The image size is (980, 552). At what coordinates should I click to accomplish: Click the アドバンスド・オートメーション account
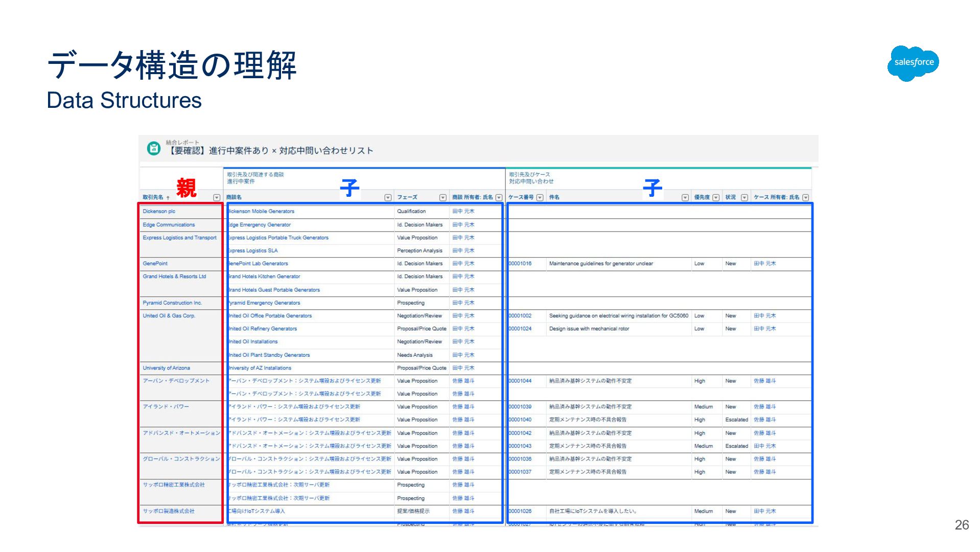pyautogui.click(x=181, y=433)
